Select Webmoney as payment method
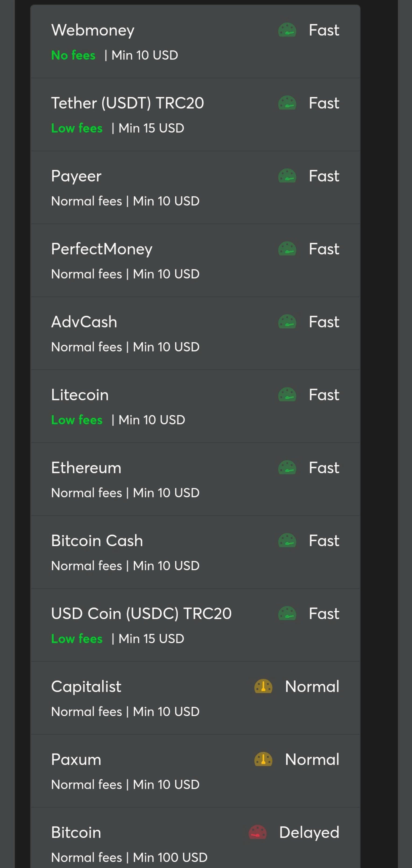 click(x=93, y=30)
